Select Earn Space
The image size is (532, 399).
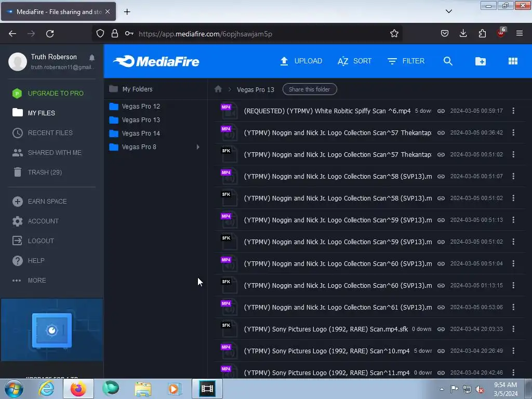pos(39,202)
